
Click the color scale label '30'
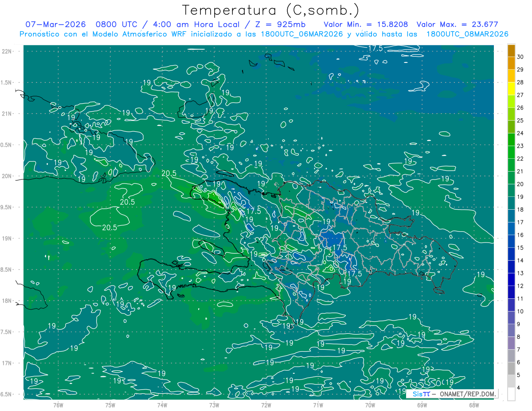pyautogui.click(x=520, y=56)
